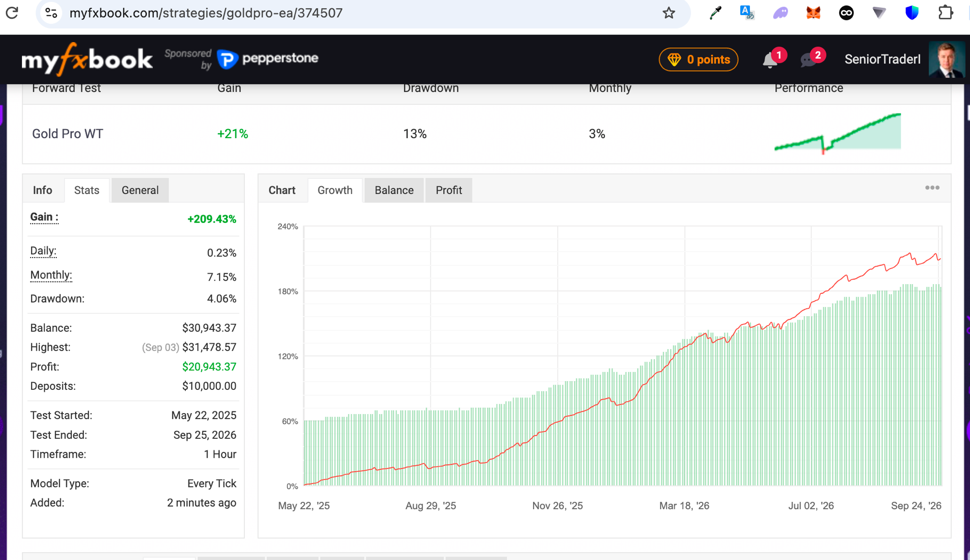Switch to the General tab
Image resolution: width=970 pixels, height=560 pixels.
point(140,190)
